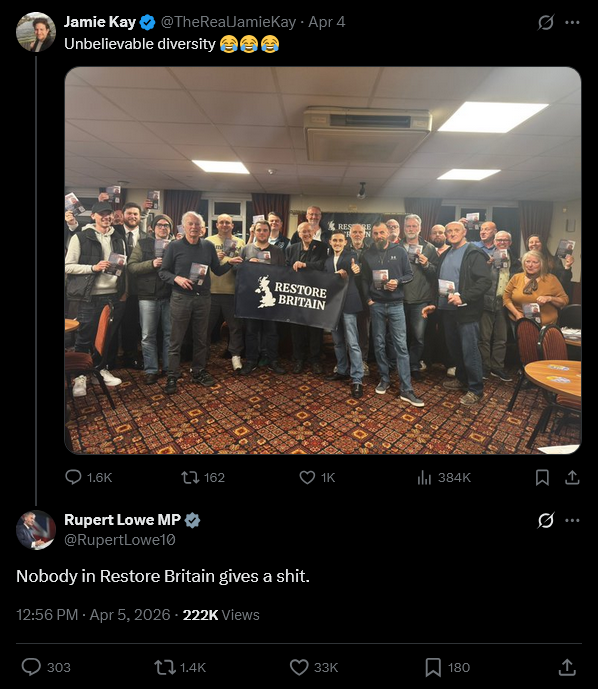Open Jamie Kay's profile name link
The height and width of the screenshot is (689, 598).
[x=100, y=22]
